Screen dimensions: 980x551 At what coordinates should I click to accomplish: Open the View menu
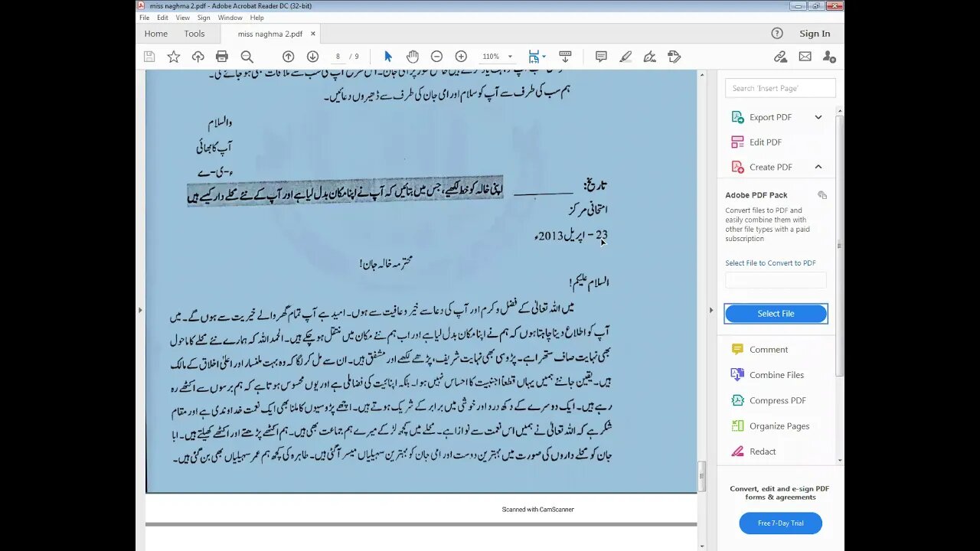[183, 18]
